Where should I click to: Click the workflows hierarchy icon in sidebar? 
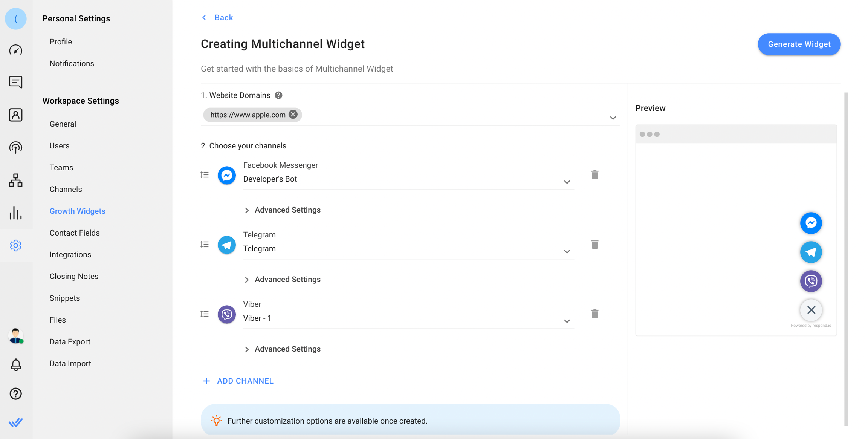[x=16, y=180]
